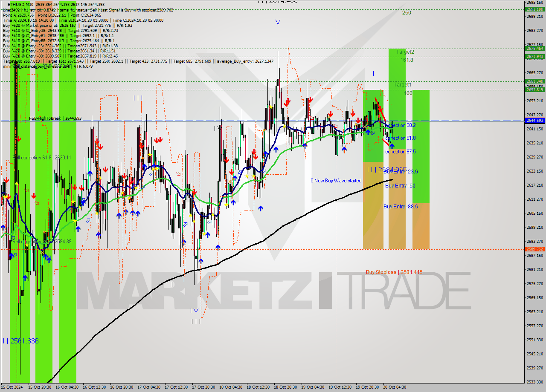546x392 pixels.
Task: Click the 2695.150 price axis tick
Action: click(534, 2)
